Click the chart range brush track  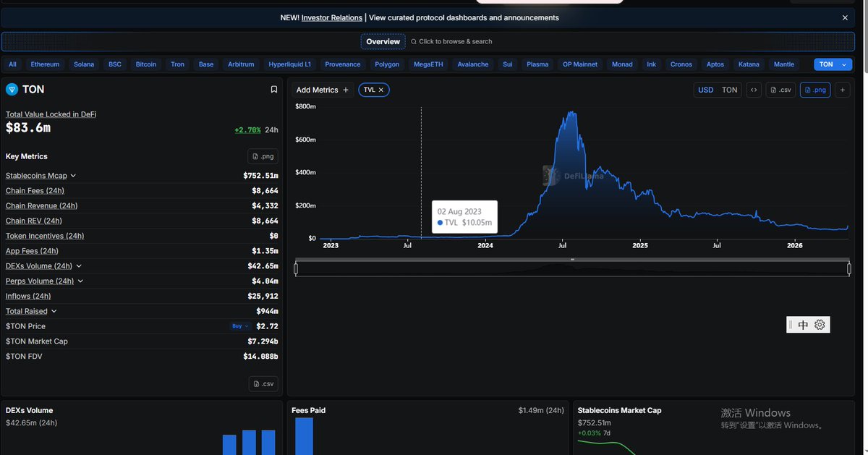click(572, 269)
